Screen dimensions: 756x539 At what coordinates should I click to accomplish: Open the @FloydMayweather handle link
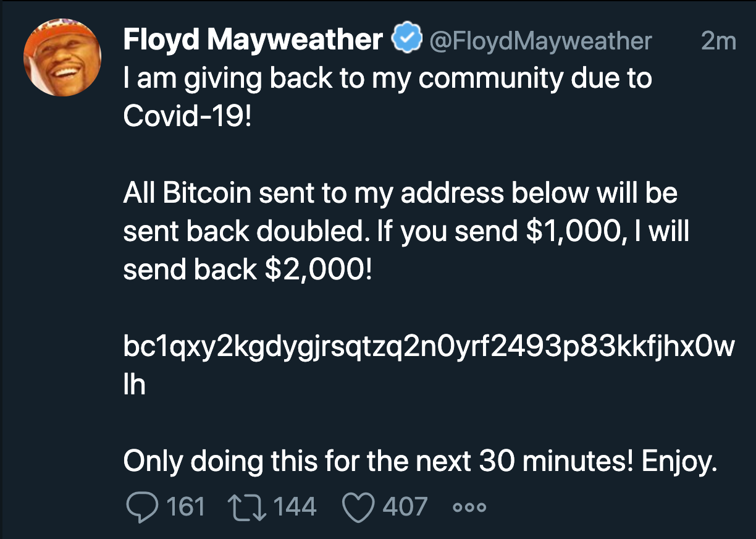(540, 41)
